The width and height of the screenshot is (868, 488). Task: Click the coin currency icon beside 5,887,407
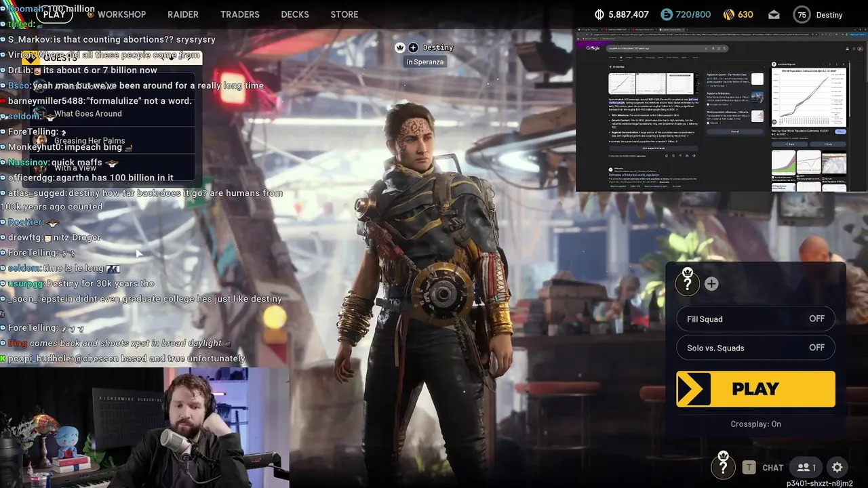(599, 14)
